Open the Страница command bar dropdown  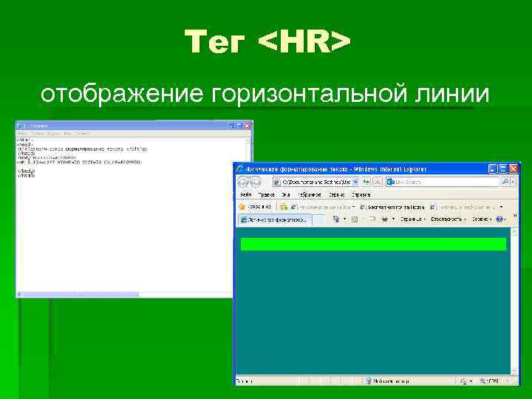pyautogui.click(x=412, y=219)
